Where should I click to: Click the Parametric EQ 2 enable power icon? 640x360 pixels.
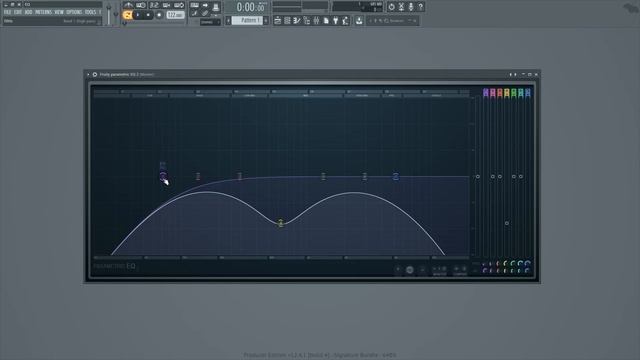95,75
